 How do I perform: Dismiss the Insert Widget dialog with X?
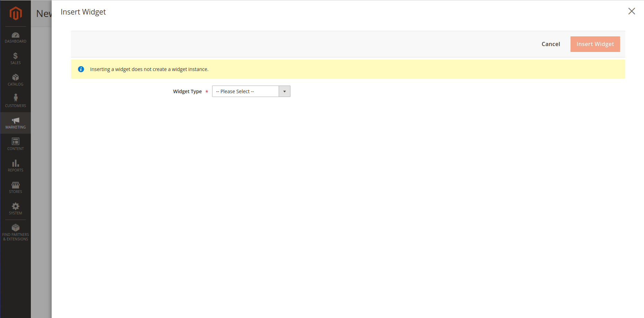point(632,11)
